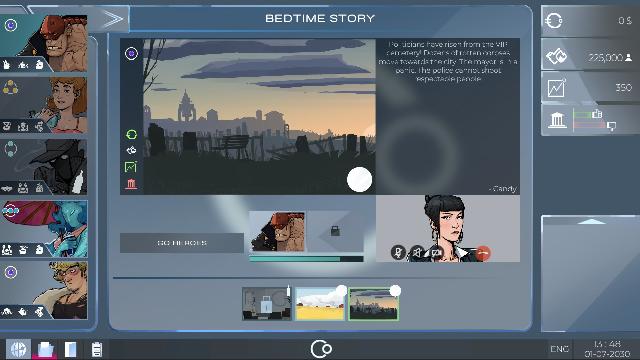
Task: Open the ENG language selector
Action: click(x=559, y=349)
